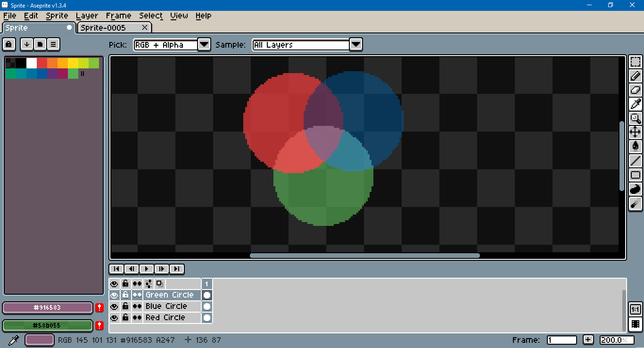This screenshot has height=348, width=644.
Task: Select the Rectangle shape tool
Action: click(x=636, y=175)
